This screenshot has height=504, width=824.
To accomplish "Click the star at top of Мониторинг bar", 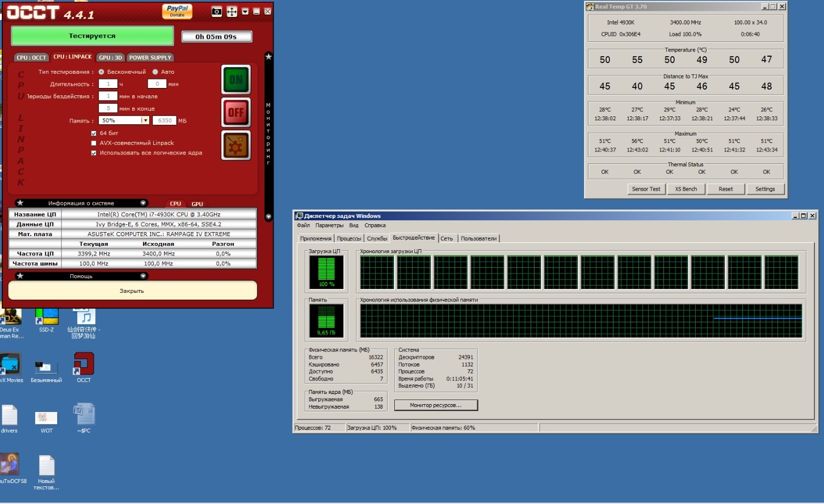I will point(268,57).
